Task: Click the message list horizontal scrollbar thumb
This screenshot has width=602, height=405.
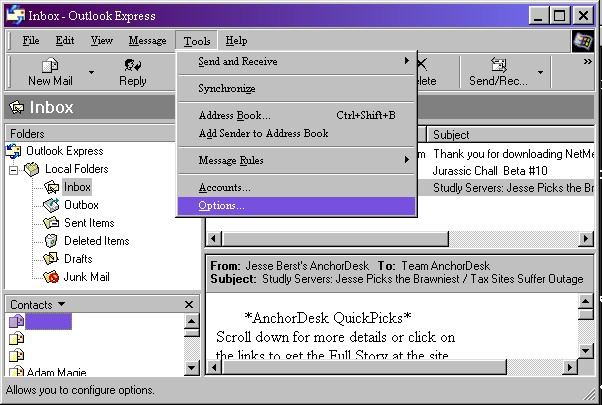Action: coord(334,239)
